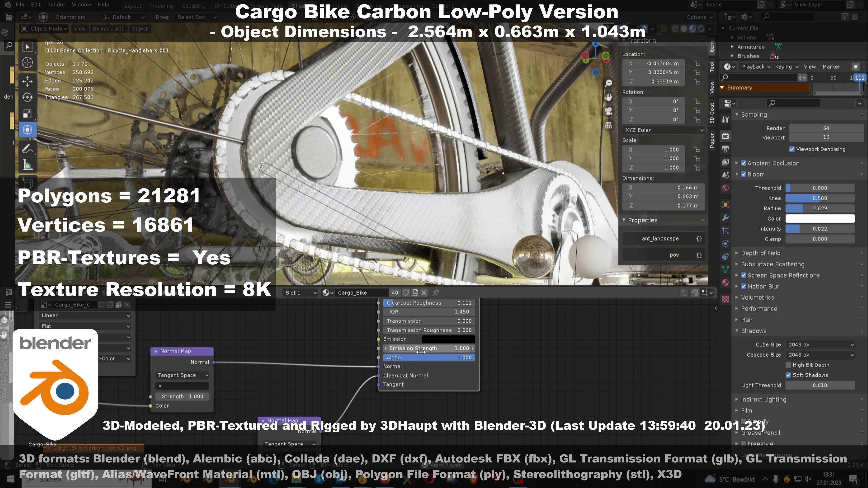
Task: Disable Viewport Denoising checkbox
Action: coord(792,149)
